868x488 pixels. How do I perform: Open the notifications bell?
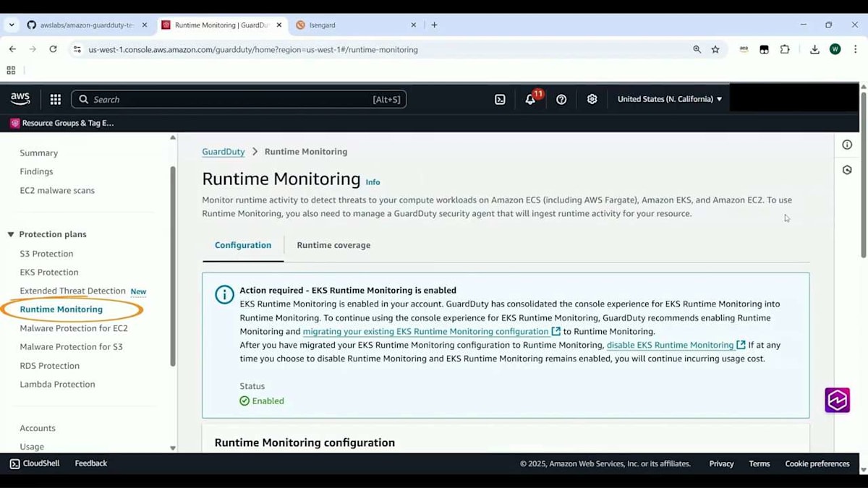point(530,100)
